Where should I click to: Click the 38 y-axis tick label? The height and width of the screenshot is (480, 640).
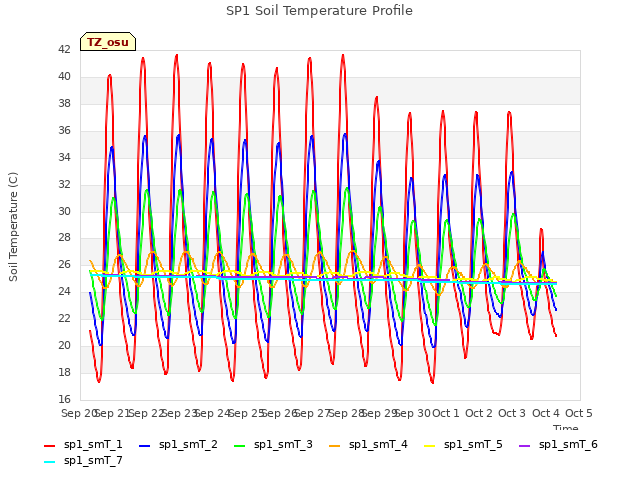coord(64,103)
